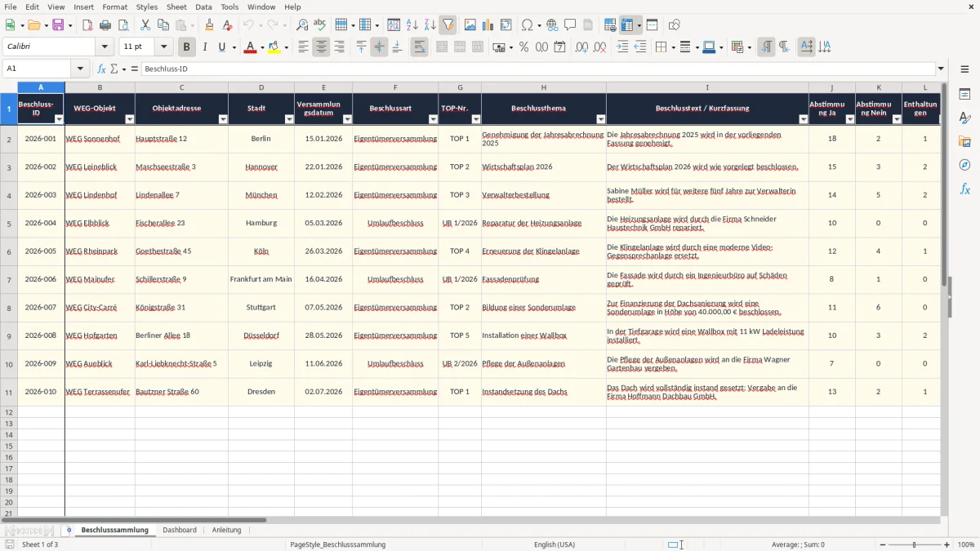980x551 pixels.
Task: Insert an image
Action: coord(471,25)
